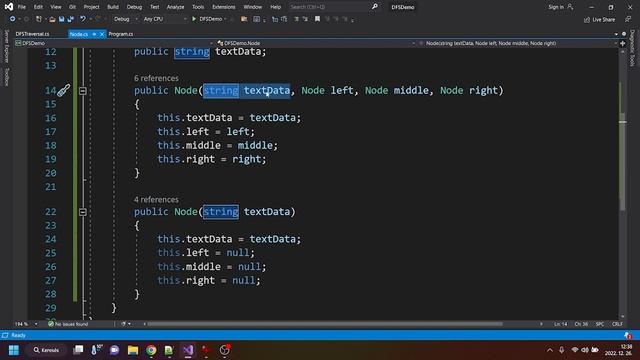Collapse the constructor at line 14
The height and width of the screenshot is (360, 640).
pyautogui.click(x=82, y=91)
